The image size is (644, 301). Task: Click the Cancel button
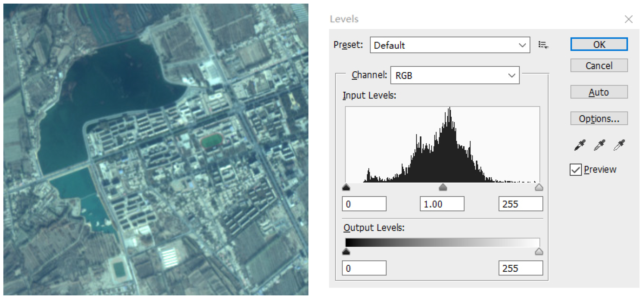pyautogui.click(x=599, y=65)
